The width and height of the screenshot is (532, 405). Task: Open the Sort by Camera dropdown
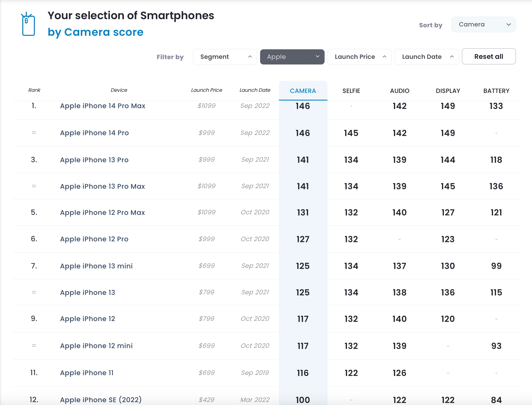483,25
